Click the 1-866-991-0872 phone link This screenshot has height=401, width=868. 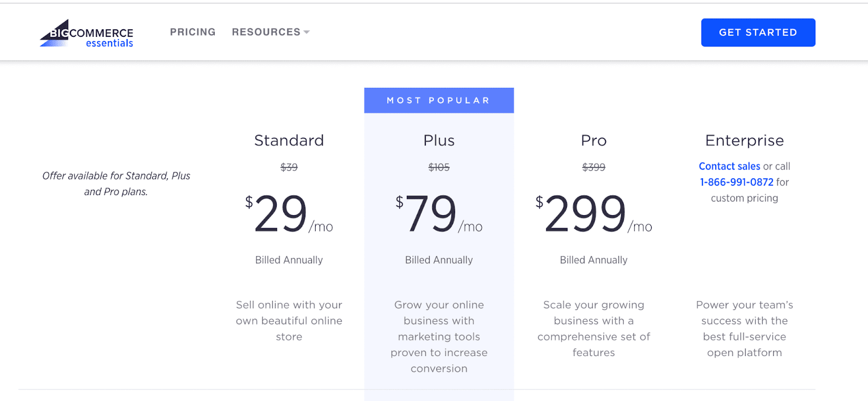coord(736,182)
